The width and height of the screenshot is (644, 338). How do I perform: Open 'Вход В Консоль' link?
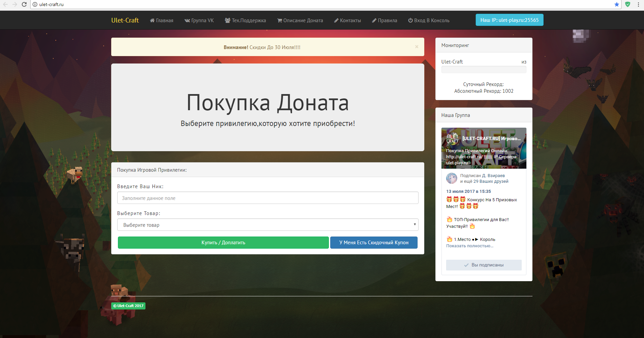(x=429, y=20)
